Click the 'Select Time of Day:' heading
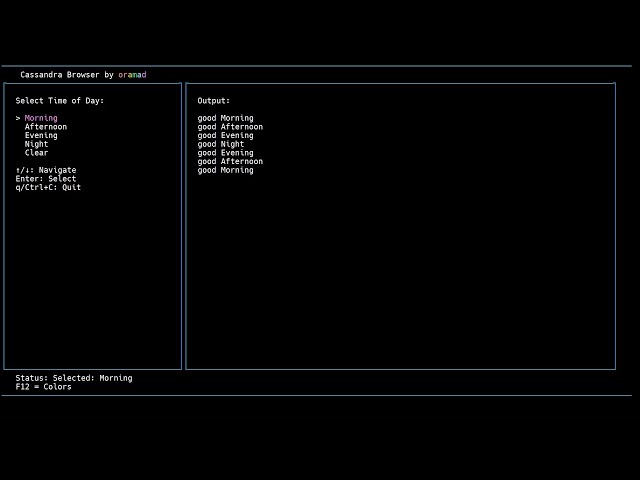This screenshot has height=480, width=640. coord(60,101)
